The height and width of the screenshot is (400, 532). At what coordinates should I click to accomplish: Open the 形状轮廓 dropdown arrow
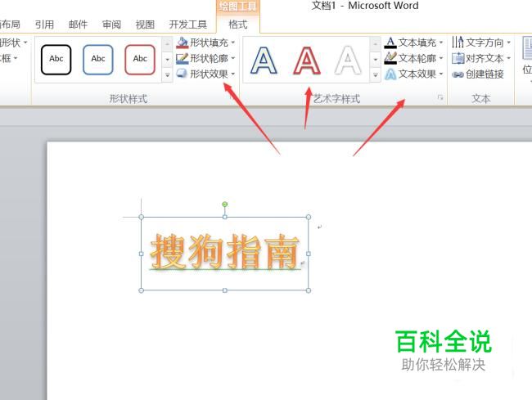(x=233, y=58)
